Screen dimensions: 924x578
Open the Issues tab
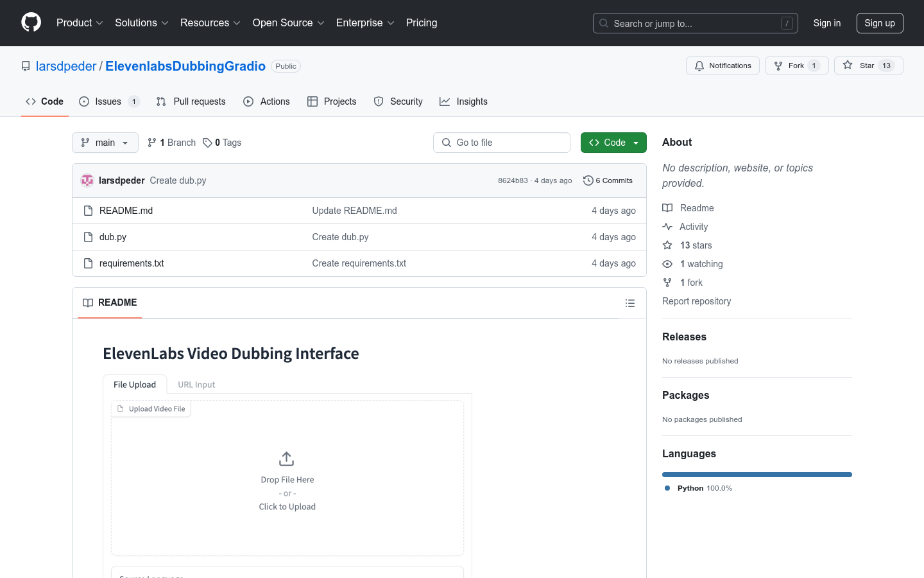tap(109, 101)
